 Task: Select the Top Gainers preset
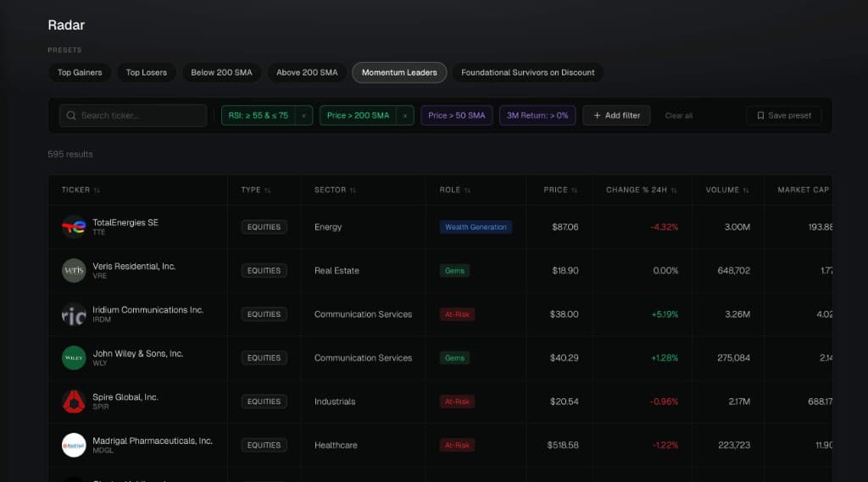[x=80, y=73]
